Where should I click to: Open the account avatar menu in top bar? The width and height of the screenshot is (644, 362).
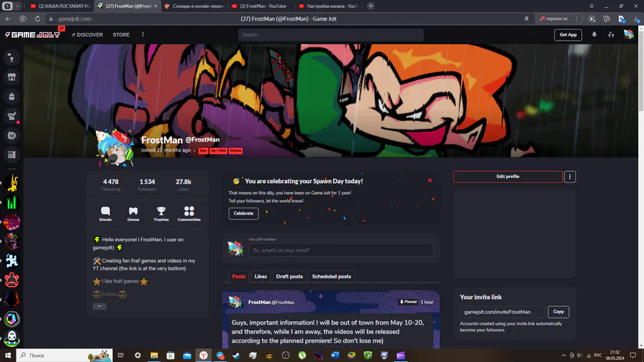628,35
